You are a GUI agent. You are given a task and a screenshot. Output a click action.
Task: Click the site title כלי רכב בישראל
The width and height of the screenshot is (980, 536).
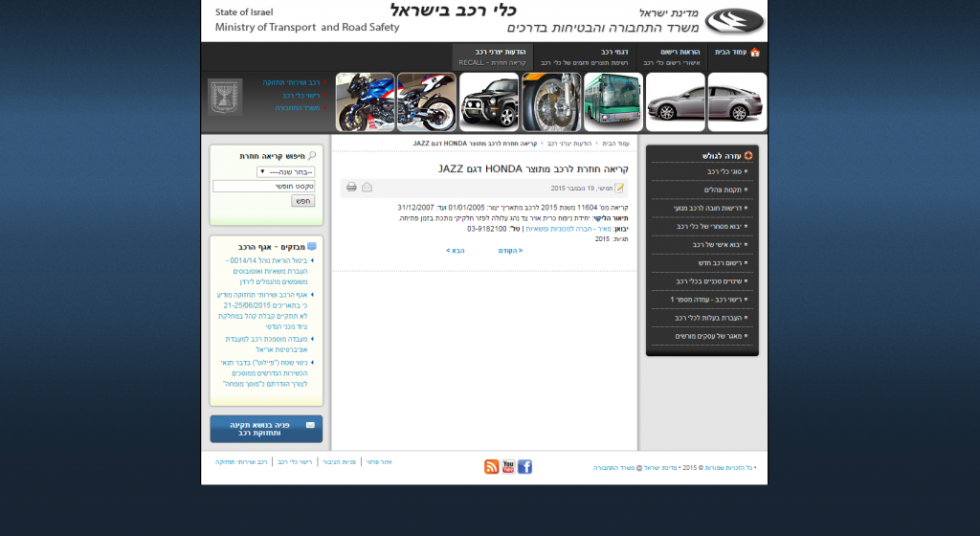tap(453, 11)
